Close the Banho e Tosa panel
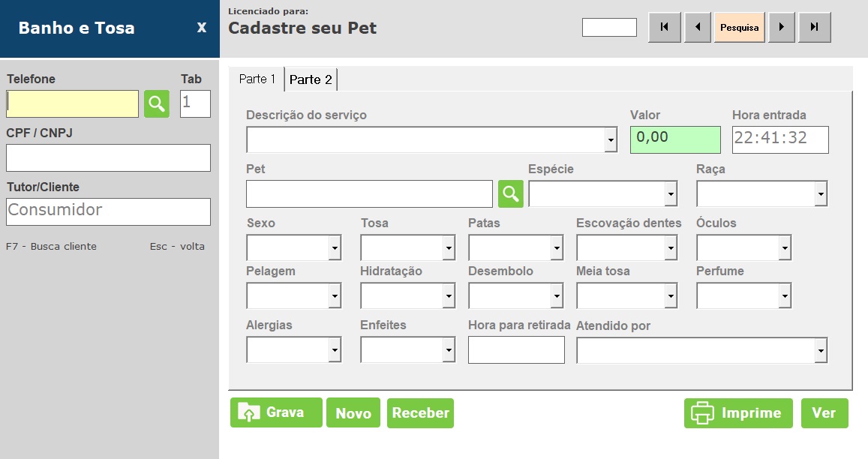The width and height of the screenshot is (868, 459). 201,28
